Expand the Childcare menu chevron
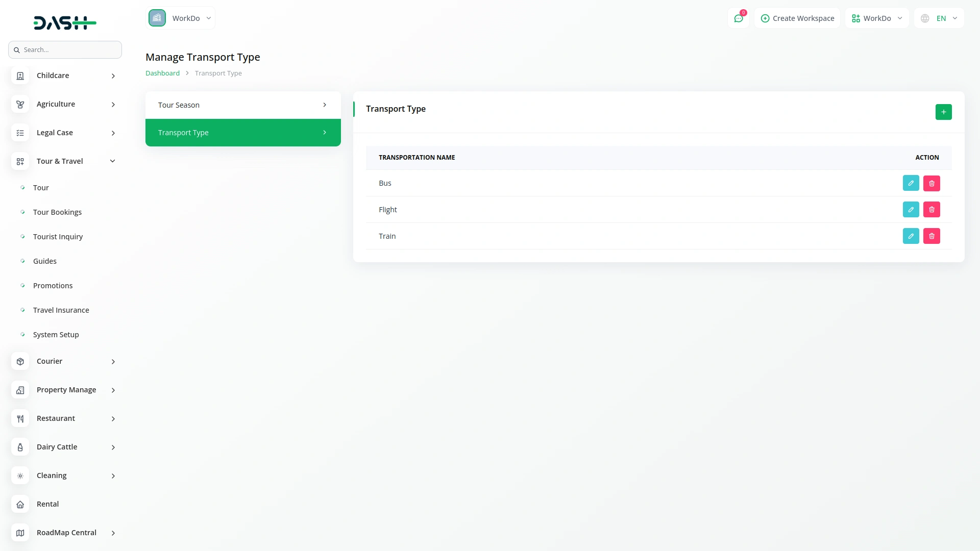The height and width of the screenshot is (551, 980). pos(113,76)
